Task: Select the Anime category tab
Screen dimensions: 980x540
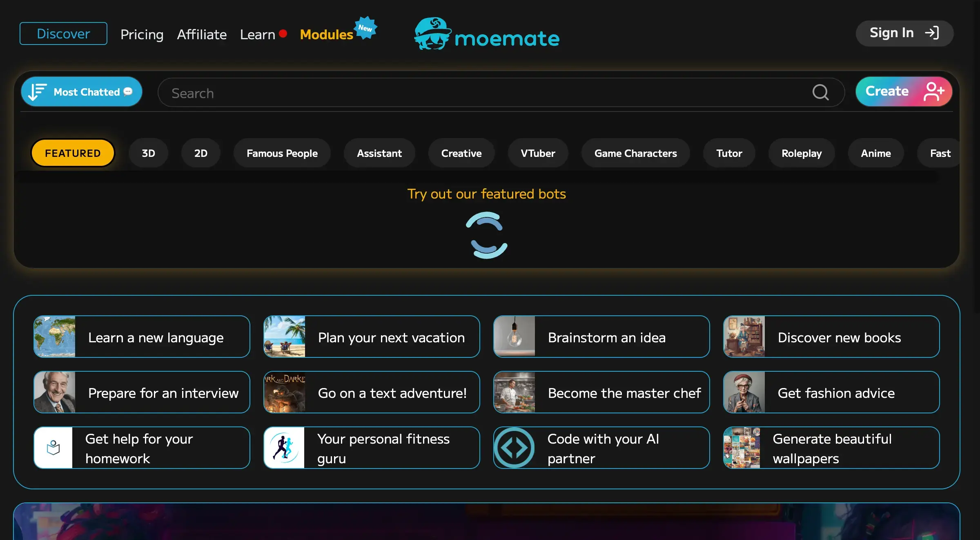Action: (876, 152)
